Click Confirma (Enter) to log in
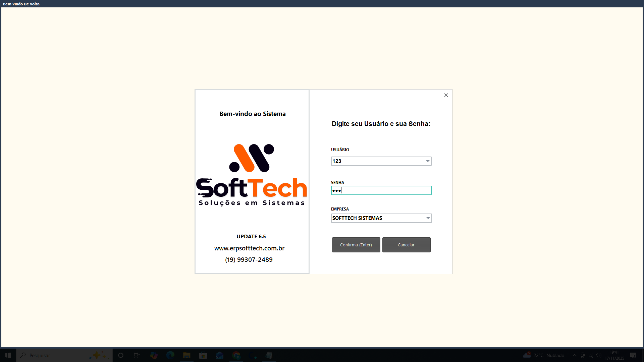This screenshot has height=362, width=644. [356, 245]
